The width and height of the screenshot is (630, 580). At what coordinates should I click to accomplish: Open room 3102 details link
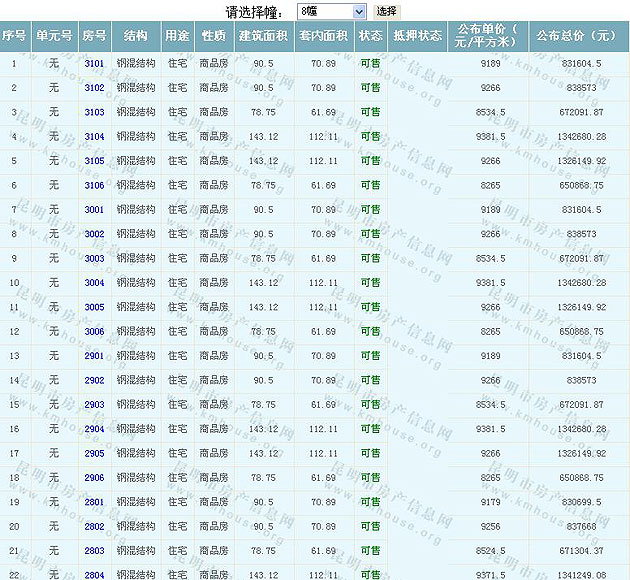click(94, 88)
